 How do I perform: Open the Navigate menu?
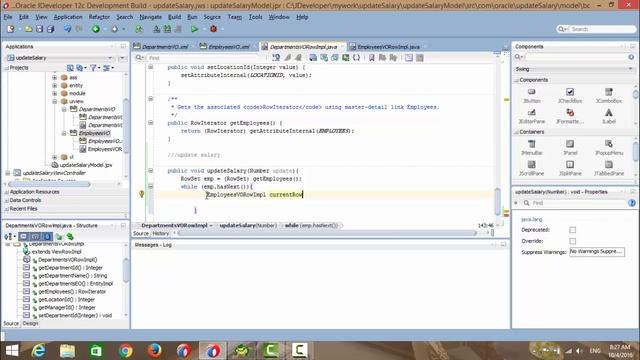point(150,17)
